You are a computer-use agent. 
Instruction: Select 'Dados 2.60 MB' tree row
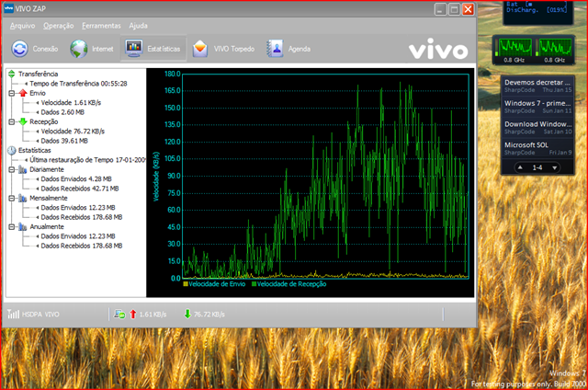tap(62, 112)
